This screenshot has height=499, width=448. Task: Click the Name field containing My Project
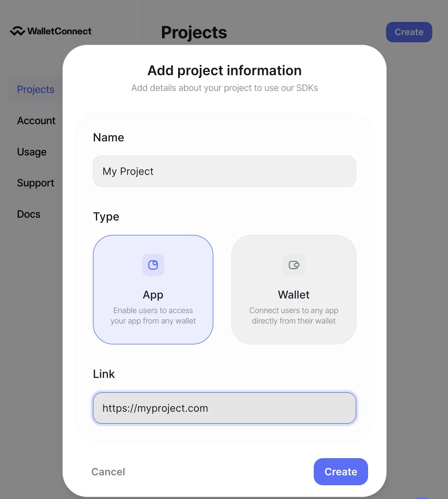coord(224,171)
